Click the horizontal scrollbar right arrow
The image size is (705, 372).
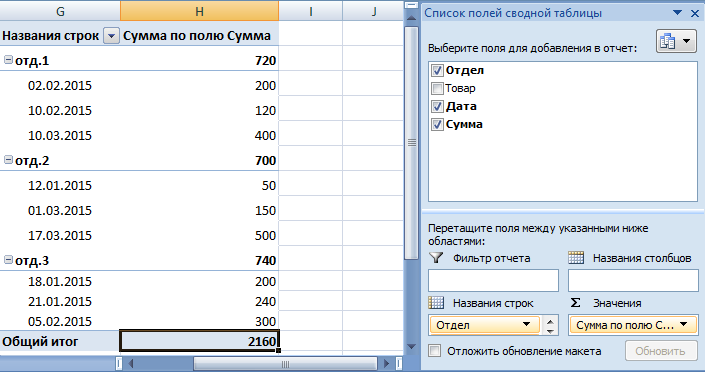386,363
